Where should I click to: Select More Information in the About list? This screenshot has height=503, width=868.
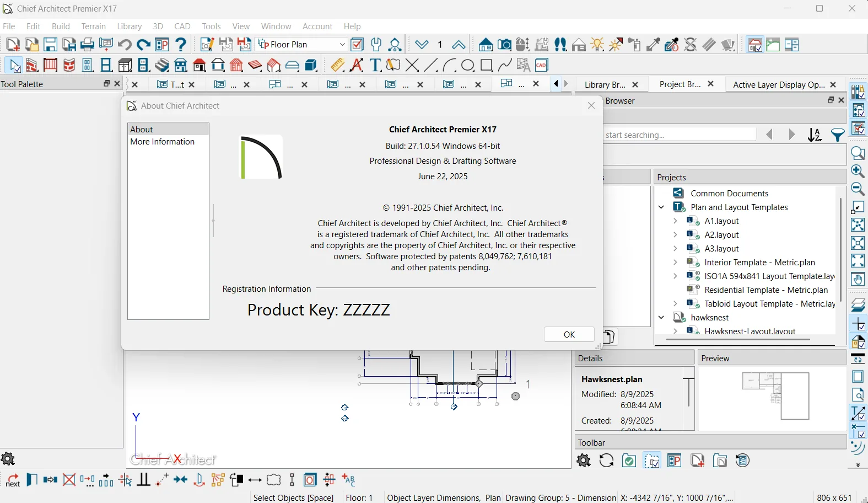tap(162, 142)
